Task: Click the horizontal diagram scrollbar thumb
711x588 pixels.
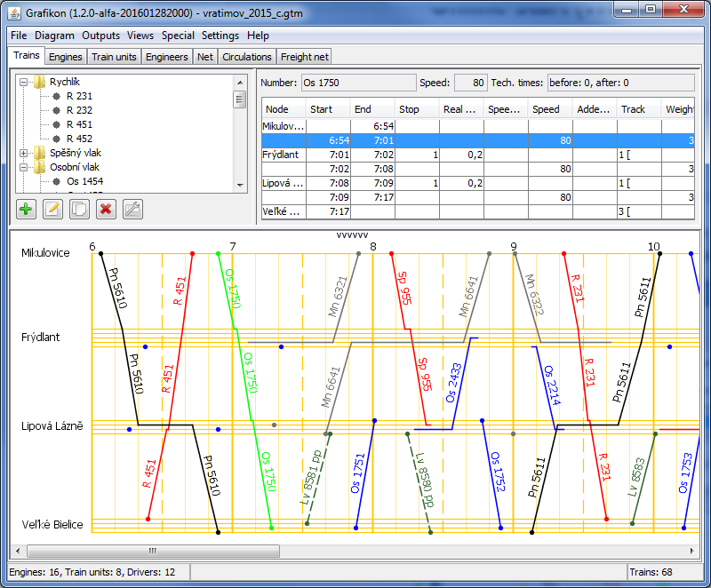Action: pos(153,551)
